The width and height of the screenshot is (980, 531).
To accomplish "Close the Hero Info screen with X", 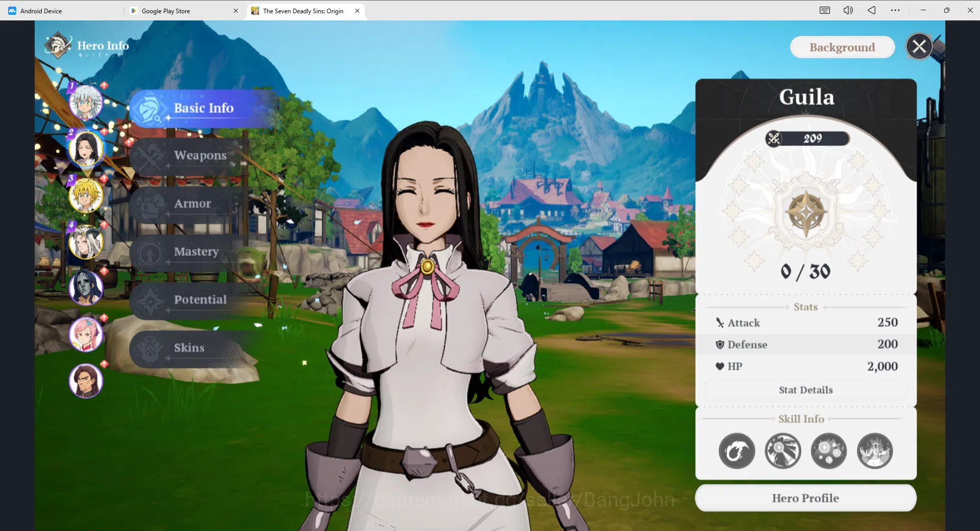I will pos(919,46).
